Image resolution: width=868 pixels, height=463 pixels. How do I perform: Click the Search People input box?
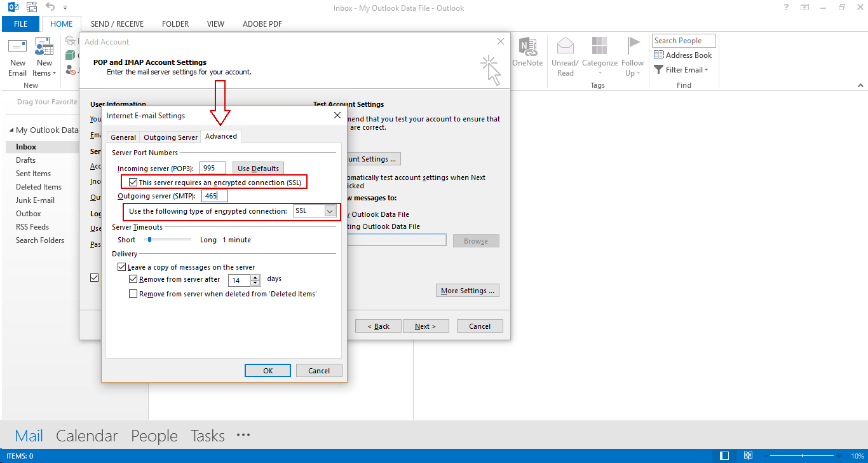684,41
